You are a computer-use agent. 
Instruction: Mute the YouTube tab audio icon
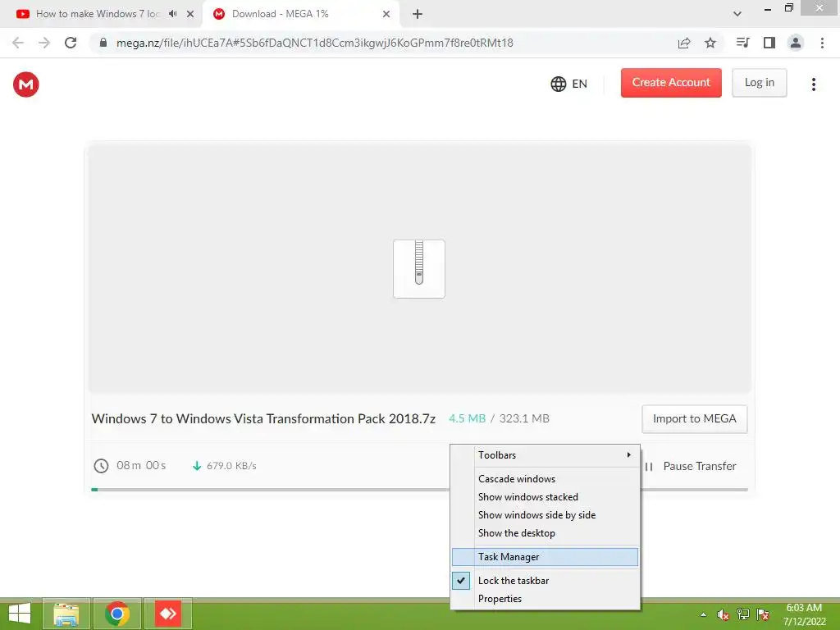[172, 14]
